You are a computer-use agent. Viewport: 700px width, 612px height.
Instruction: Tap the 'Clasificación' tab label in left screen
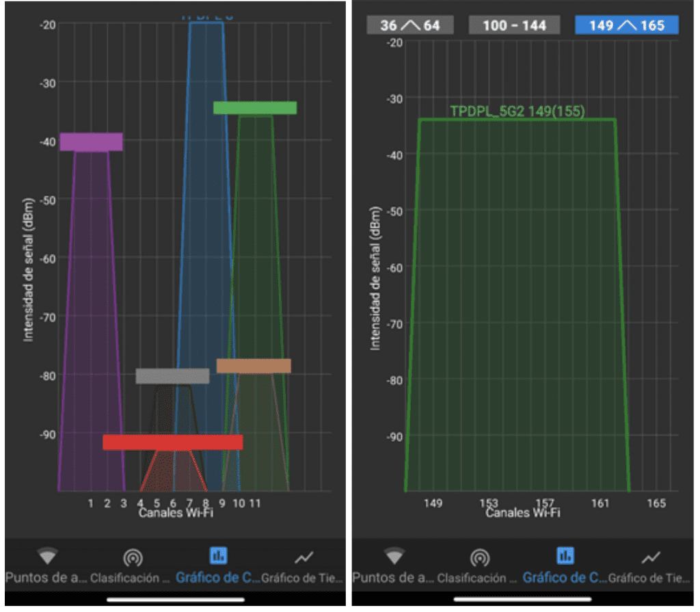click(131, 577)
